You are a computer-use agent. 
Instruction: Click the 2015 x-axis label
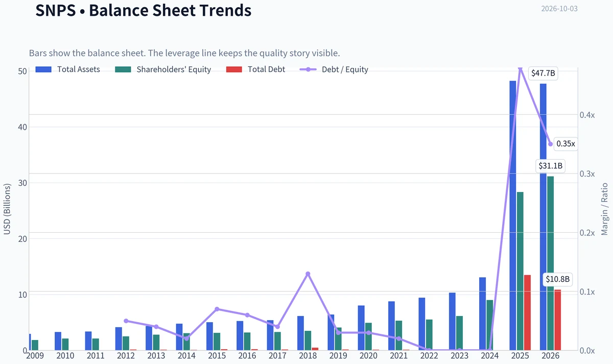(x=217, y=355)
